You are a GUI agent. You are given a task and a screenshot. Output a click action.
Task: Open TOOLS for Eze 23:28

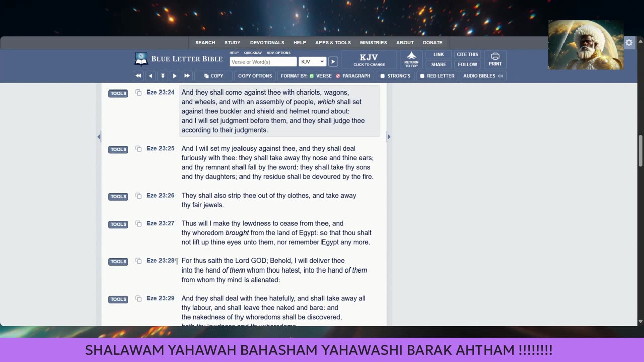[x=118, y=261]
